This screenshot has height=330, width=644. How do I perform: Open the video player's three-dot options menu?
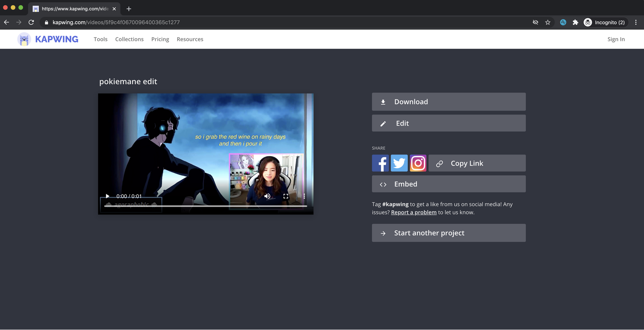click(304, 196)
